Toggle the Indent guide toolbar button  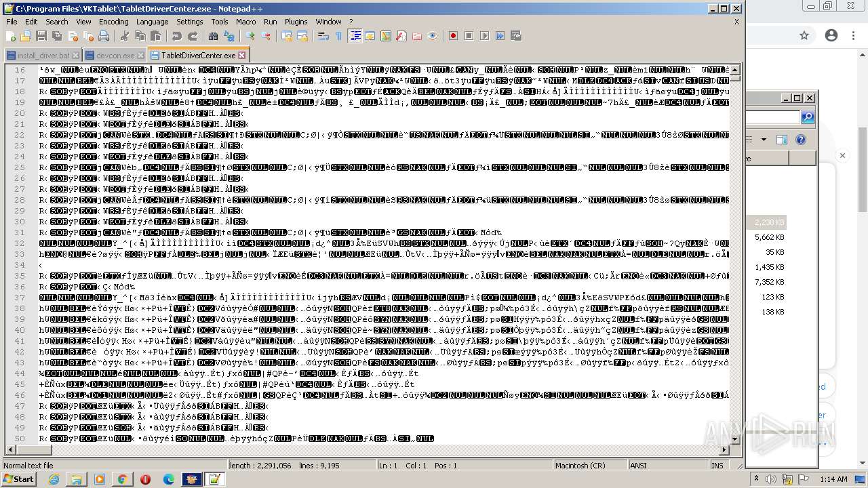355,36
